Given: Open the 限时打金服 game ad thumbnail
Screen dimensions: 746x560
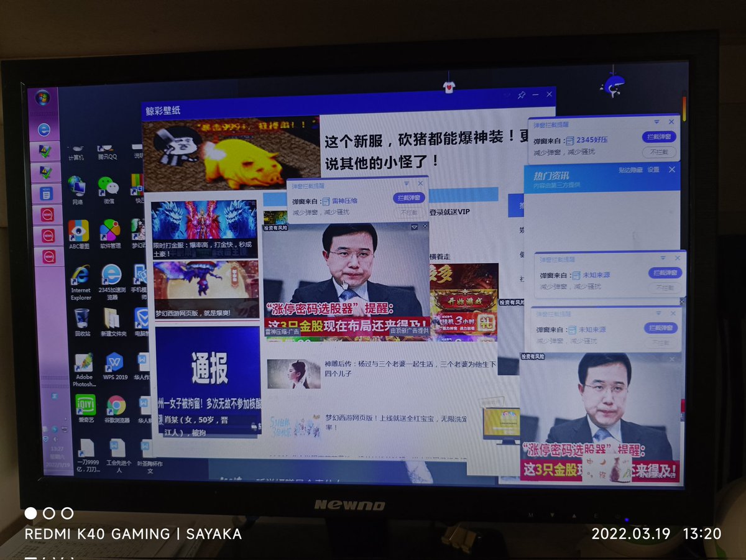Looking at the screenshot, I should coord(205,229).
